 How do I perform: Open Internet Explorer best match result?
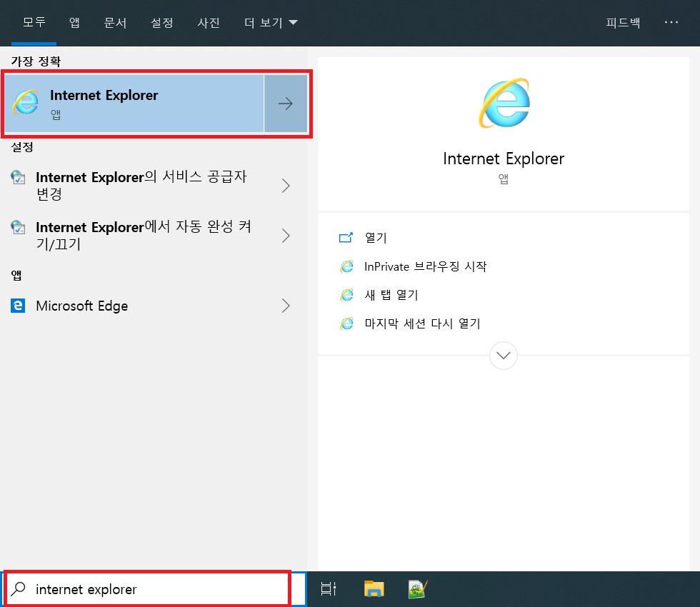coord(134,104)
